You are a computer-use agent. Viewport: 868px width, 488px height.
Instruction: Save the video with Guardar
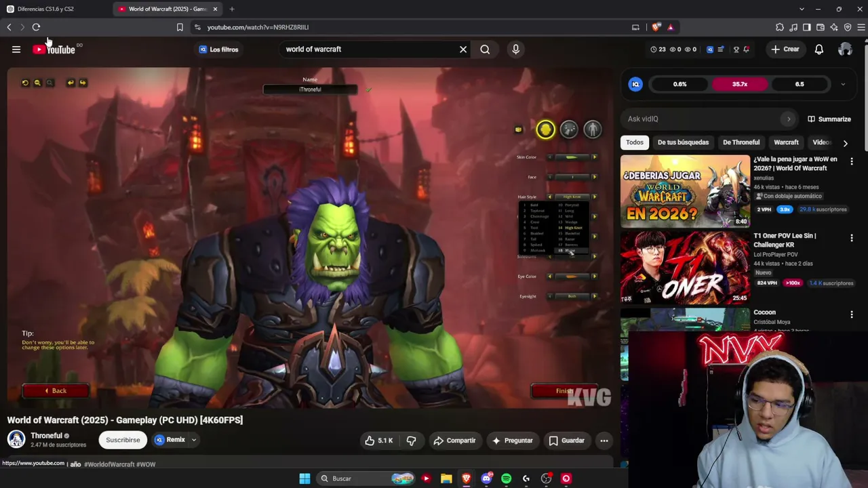(x=567, y=441)
